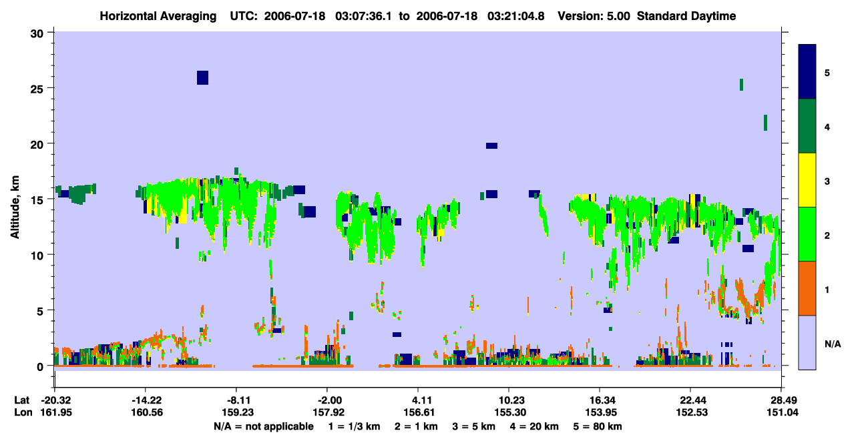
Task: Click the isolated dark blue block near 26 km altitude
Action: 203,77
